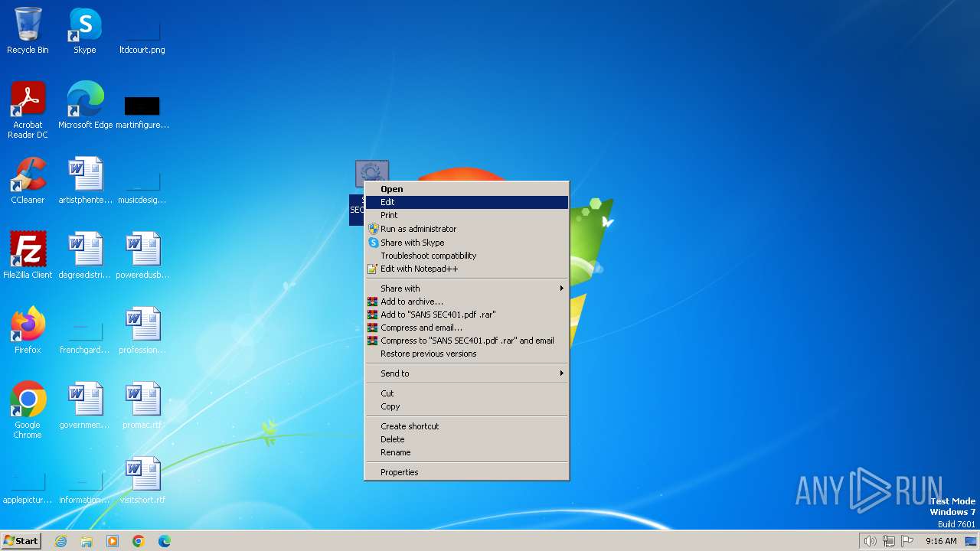This screenshot has height=551, width=980.
Task: Select Compress to "SANS SEC401.pdf .rar" and email
Action: pyautogui.click(x=467, y=341)
